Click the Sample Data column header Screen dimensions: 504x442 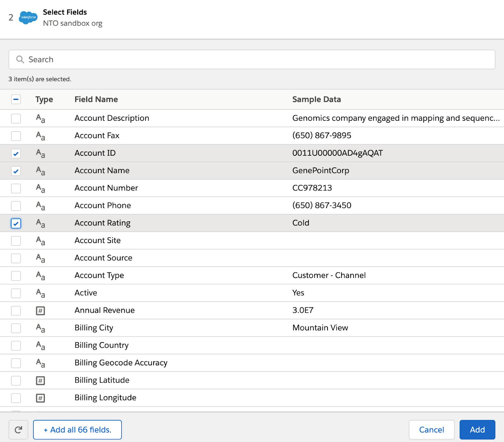317,99
